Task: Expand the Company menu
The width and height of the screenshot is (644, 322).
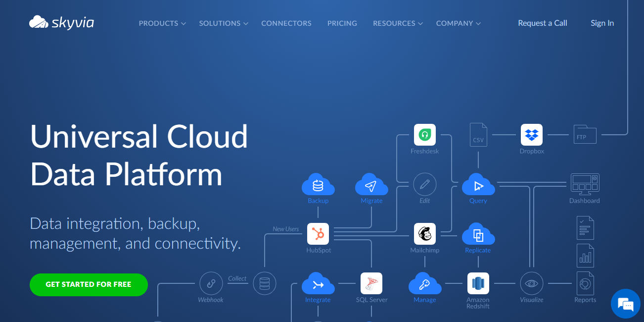Action: pos(459,23)
